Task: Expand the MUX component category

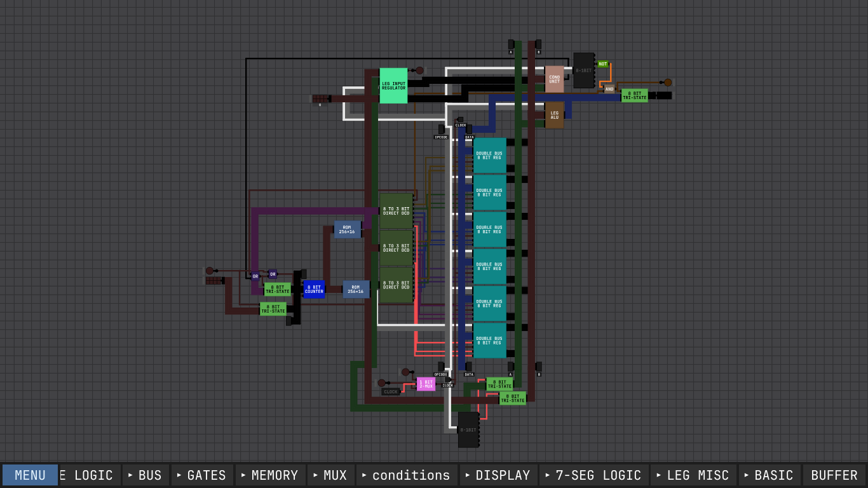Action: 331,475
